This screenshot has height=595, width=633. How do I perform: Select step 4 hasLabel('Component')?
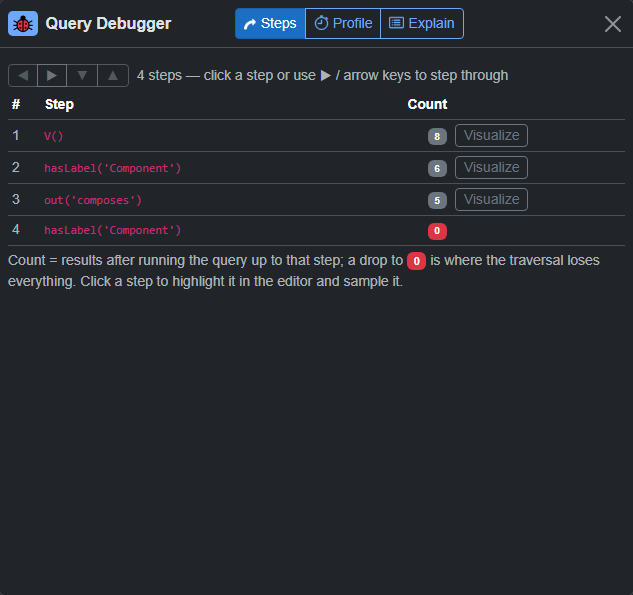tap(316, 230)
